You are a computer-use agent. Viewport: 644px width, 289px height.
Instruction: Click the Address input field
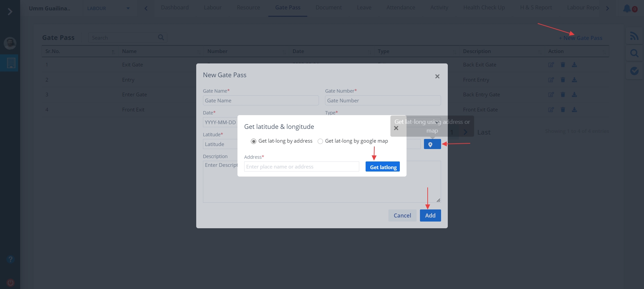[301, 167]
